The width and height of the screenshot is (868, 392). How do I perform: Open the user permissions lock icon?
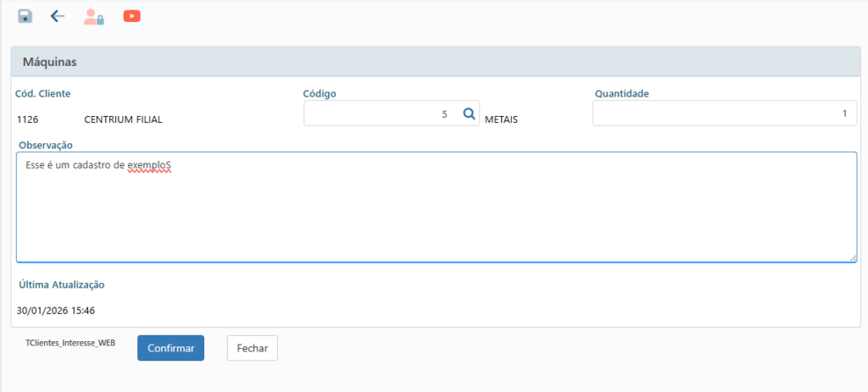tap(93, 16)
